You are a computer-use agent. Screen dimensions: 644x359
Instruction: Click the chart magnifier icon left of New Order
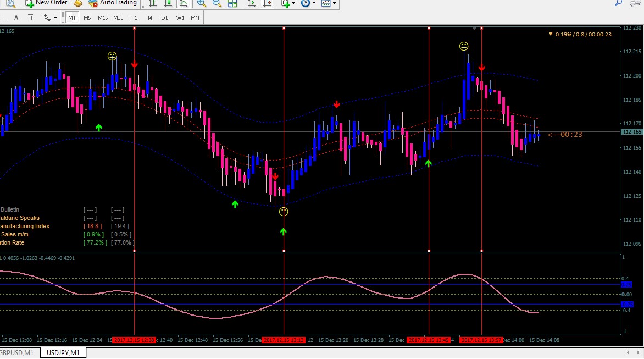click(x=10, y=3)
